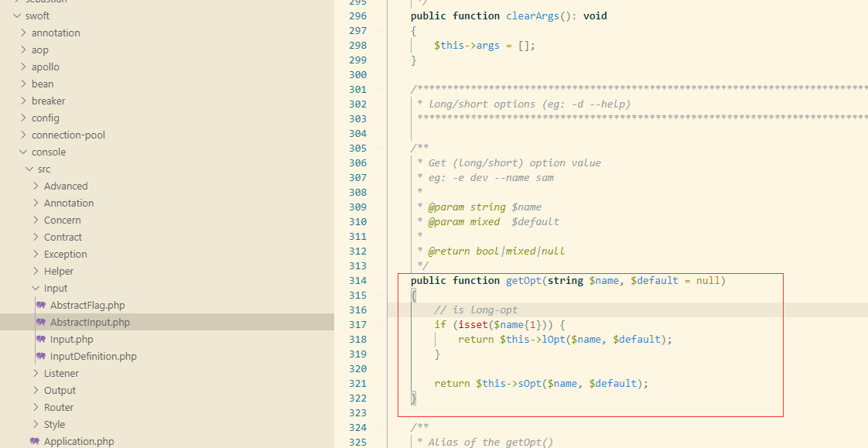Click the clearArgs function name
868x448 pixels.
point(532,16)
